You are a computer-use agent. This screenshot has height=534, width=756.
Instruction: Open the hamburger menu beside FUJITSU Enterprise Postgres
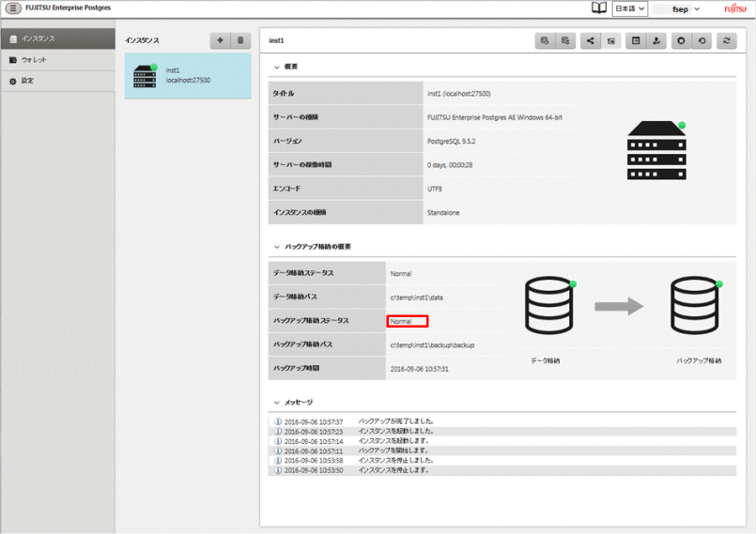coord(13,8)
